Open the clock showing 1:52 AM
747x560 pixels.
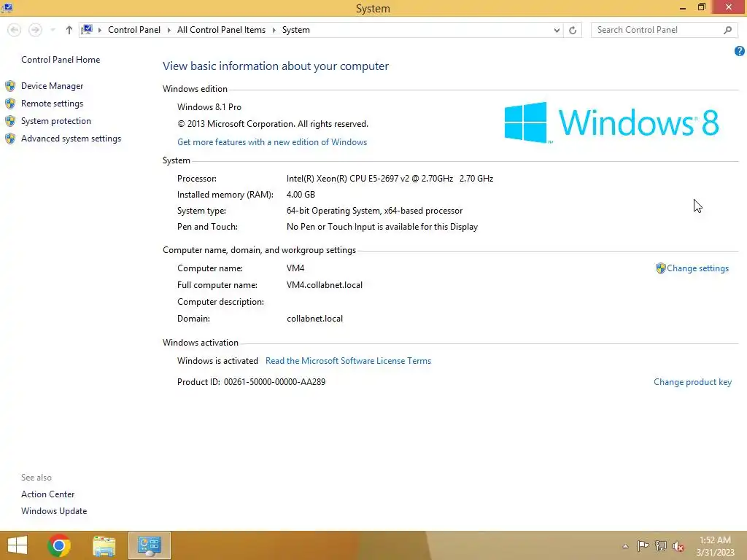click(x=715, y=546)
